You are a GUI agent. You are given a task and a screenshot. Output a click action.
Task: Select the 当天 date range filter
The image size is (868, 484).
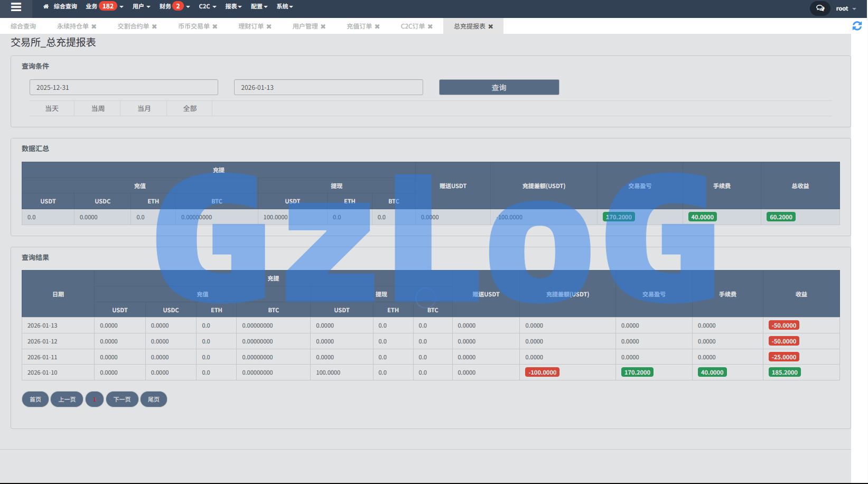[x=52, y=108]
